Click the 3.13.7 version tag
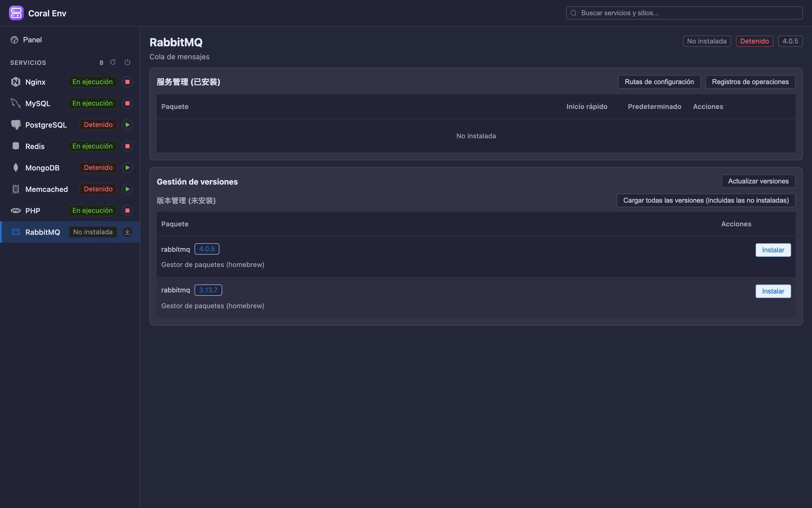This screenshot has height=508, width=812. tap(208, 290)
